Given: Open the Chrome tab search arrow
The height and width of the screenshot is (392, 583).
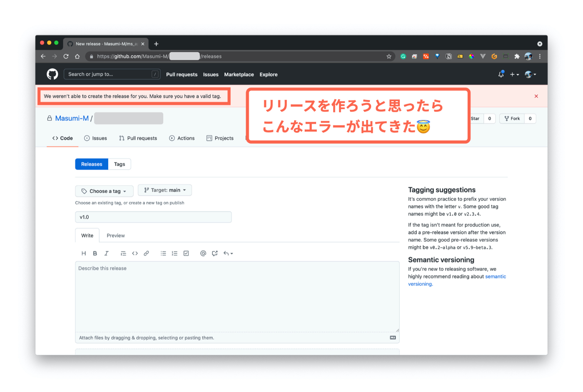Looking at the screenshot, I should click(x=540, y=44).
